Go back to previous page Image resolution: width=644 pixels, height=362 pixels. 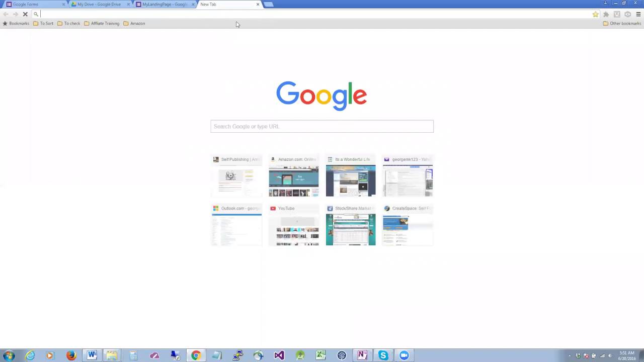click(x=6, y=14)
